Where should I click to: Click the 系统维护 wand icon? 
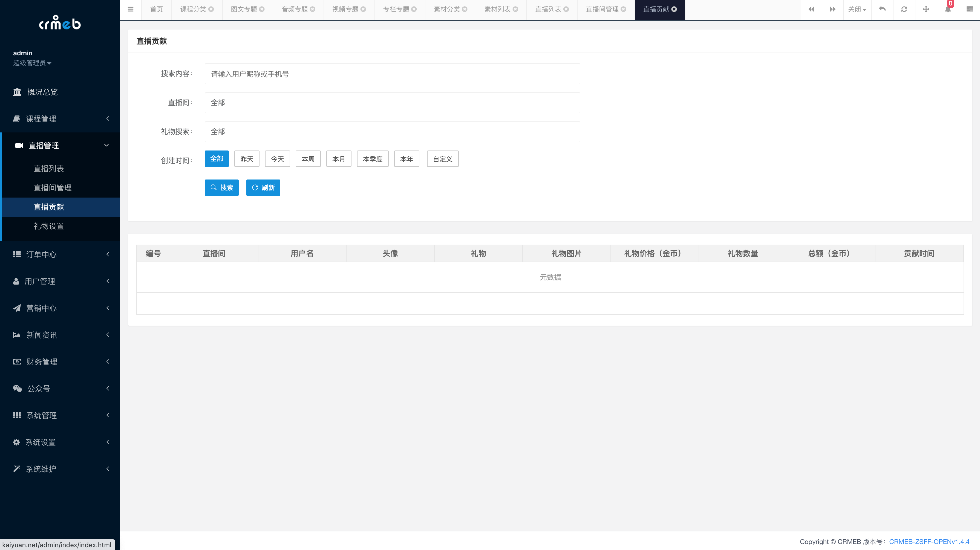click(x=17, y=469)
